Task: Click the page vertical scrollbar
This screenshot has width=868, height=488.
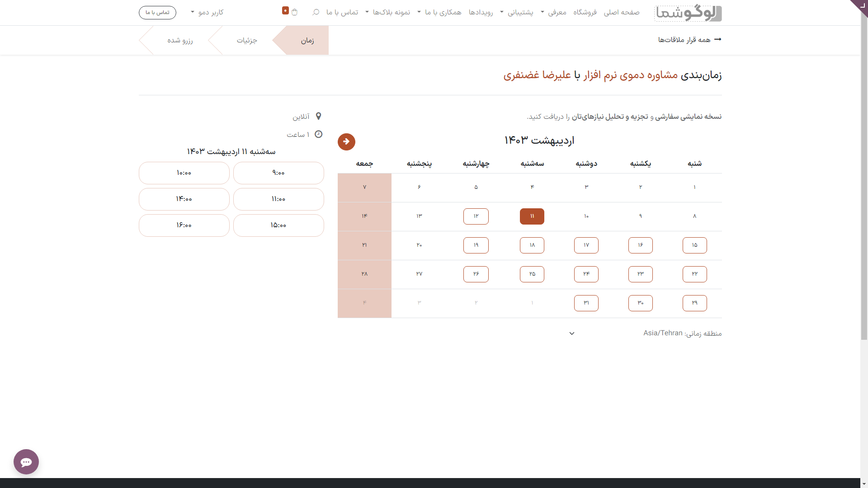Action: click(864, 181)
